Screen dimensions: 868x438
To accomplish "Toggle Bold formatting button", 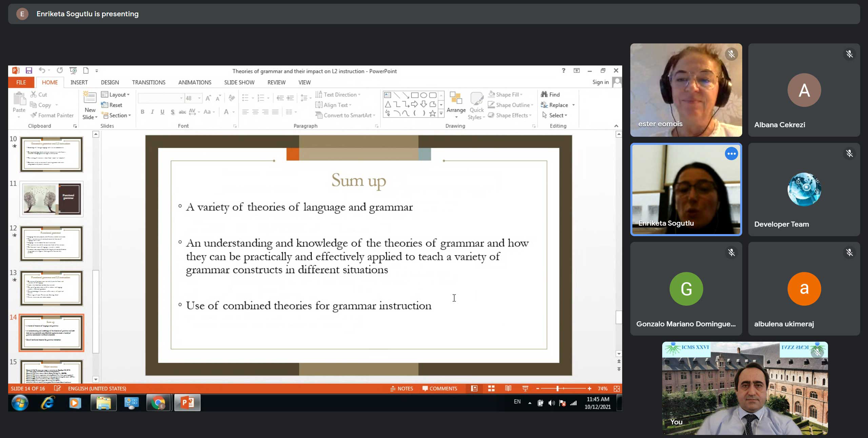I will (x=142, y=112).
